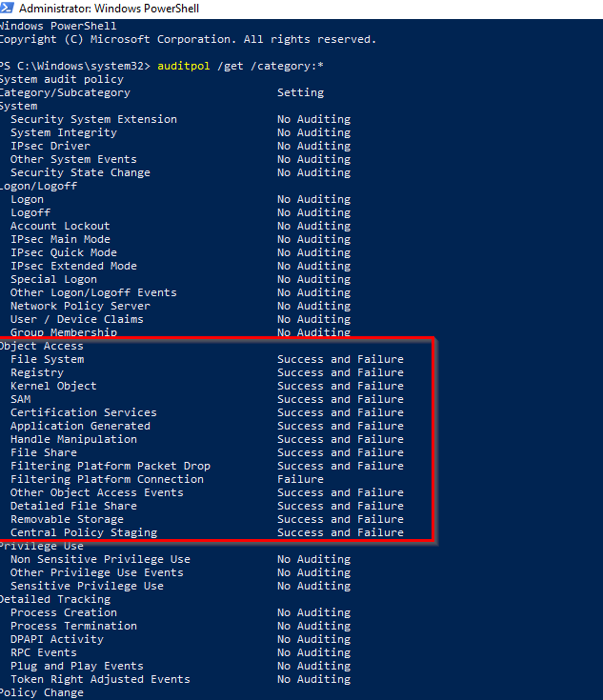Screen dimensions: 603x700
Task: Click the 'Special Logon' row label
Action: coord(53,279)
